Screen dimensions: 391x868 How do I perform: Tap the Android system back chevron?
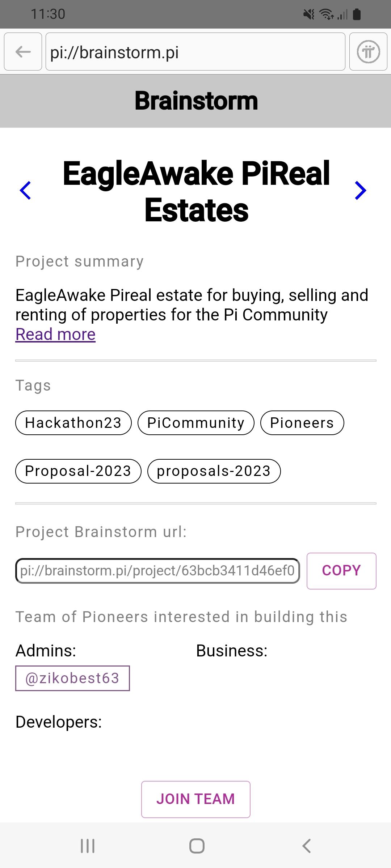pyautogui.click(x=306, y=846)
